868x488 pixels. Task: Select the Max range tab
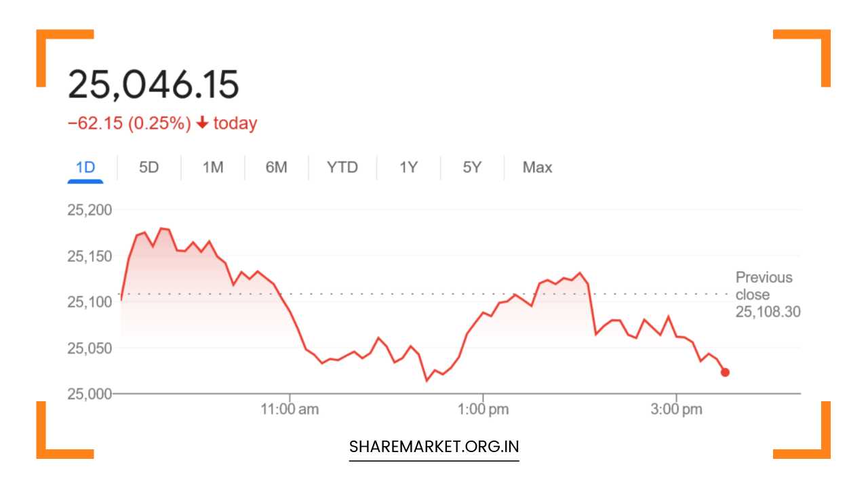[x=537, y=167]
